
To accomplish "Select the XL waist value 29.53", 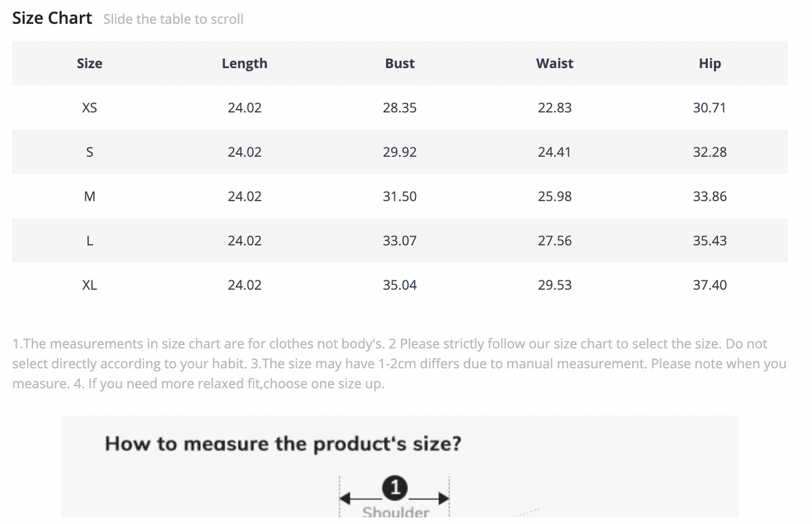I will (555, 285).
